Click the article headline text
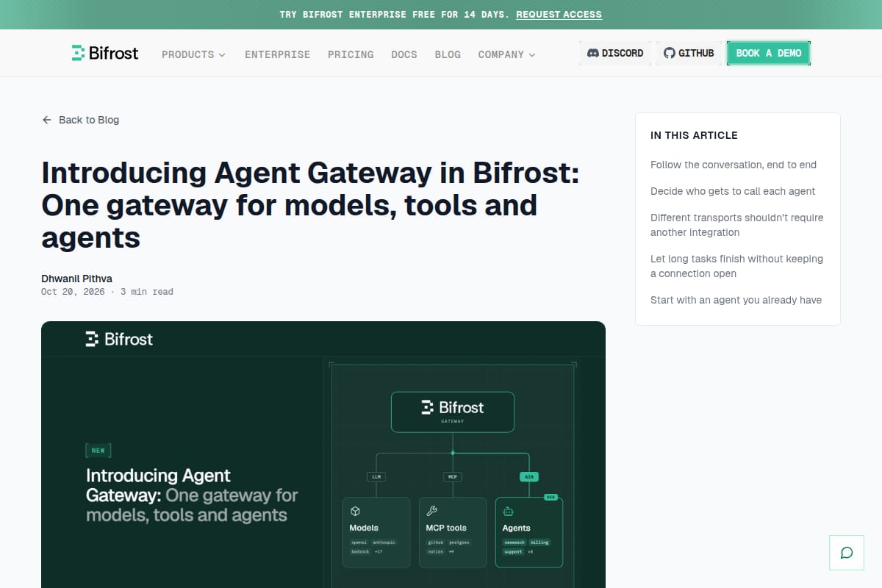Image resolution: width=882 pixels, height=588 pixels. [x=310, y=204]
